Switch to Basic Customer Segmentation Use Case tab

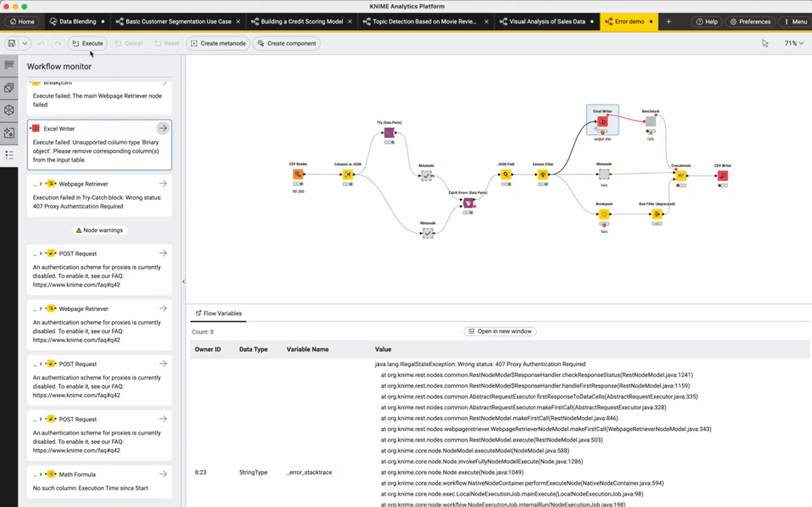[178, 21]
